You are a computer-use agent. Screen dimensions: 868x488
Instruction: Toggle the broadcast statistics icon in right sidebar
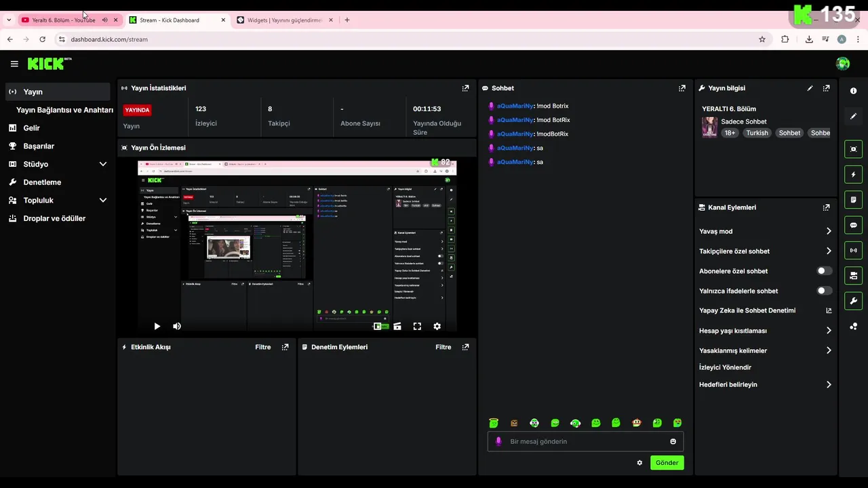tap(853, 250)
